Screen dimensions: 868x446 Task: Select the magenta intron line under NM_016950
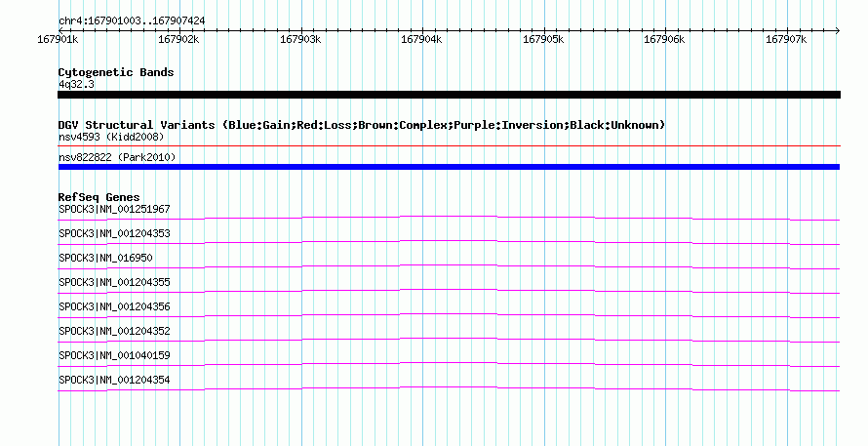449,265
